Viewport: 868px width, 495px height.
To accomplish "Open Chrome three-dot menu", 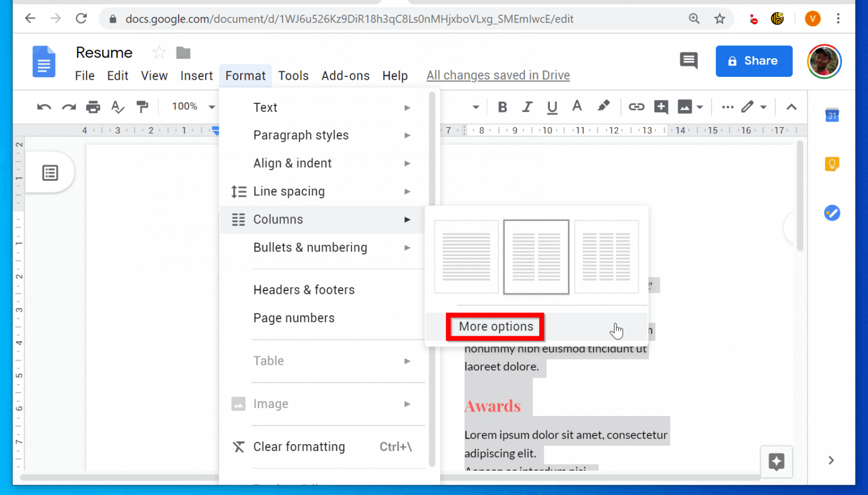I will [x=838, y=19].
